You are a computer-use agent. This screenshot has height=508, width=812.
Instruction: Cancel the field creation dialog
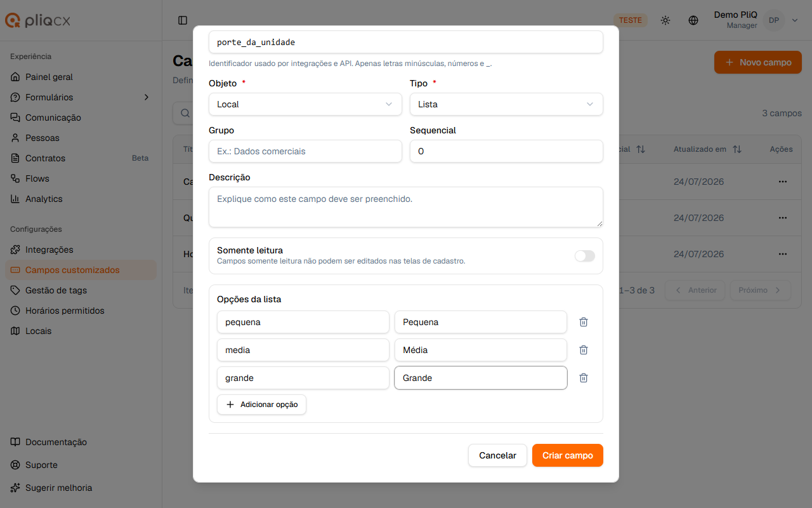(x=497, y=455)
